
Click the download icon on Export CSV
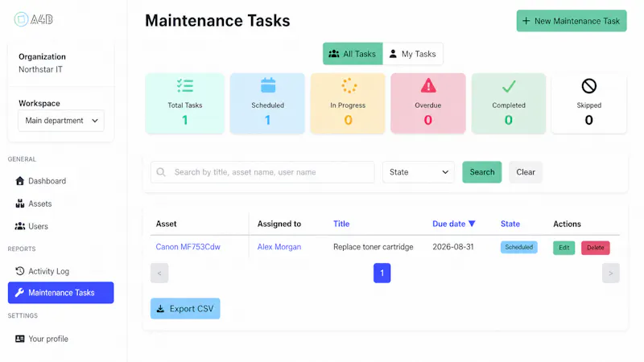(160, 309)
